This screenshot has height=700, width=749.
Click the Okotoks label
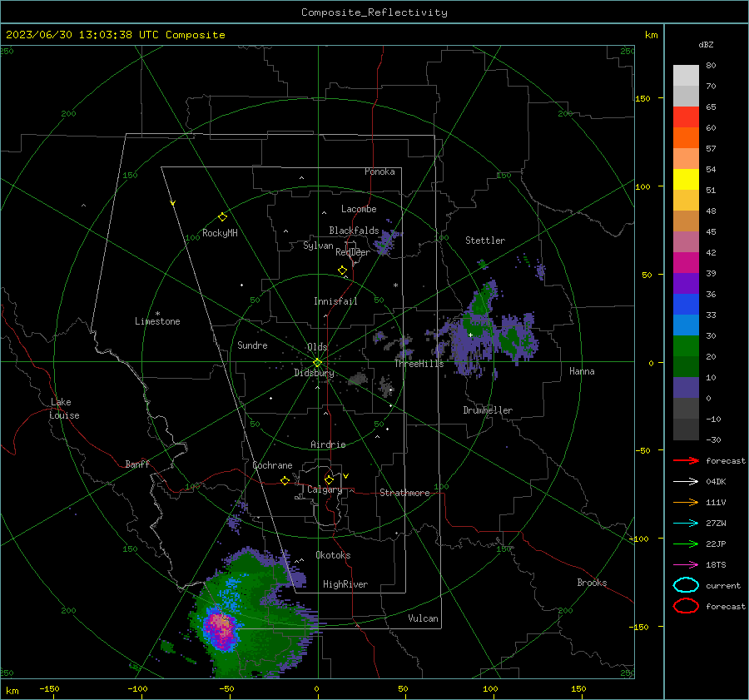[333, 555]
